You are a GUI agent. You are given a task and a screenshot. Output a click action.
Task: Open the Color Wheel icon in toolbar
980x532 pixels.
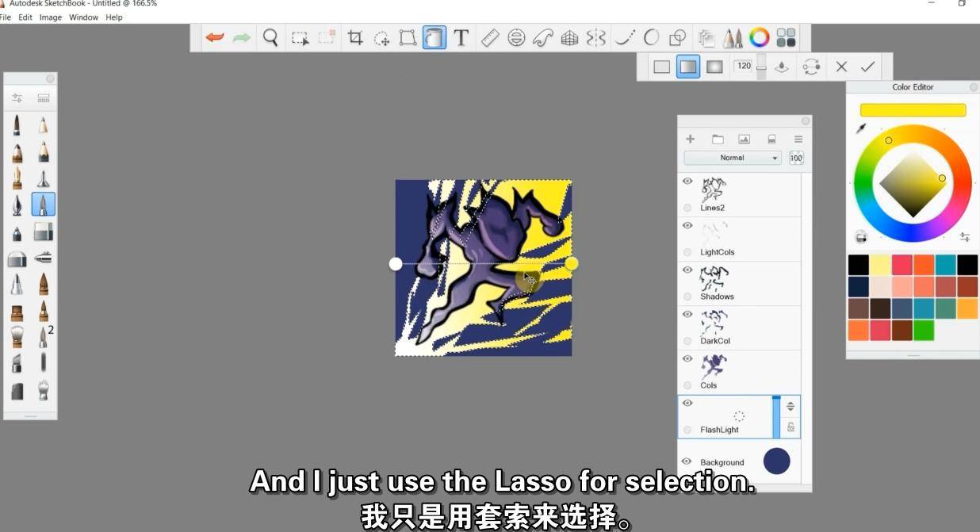pyautogui.click(x=760, y=37)
